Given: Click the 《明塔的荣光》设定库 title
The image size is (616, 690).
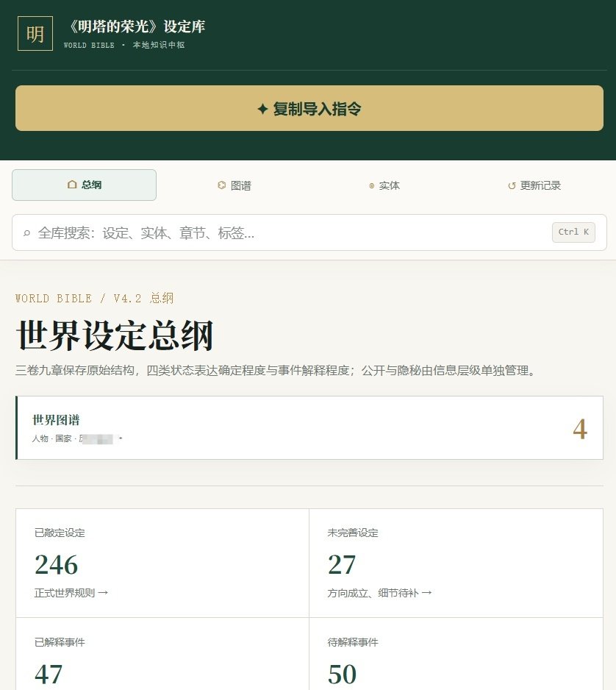Looking at the screenshot, I should click(x=137, y=26).
